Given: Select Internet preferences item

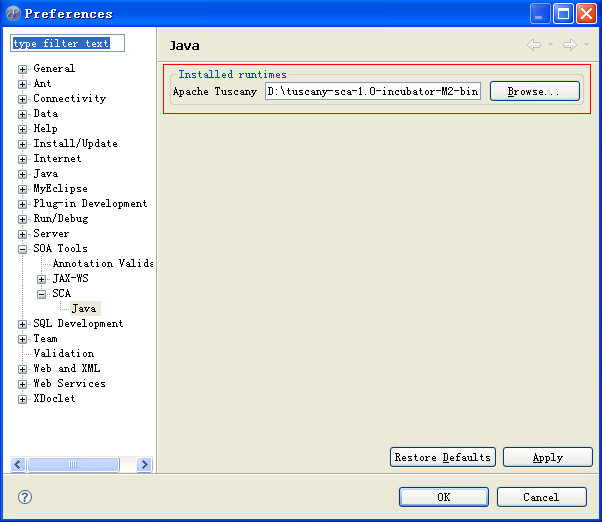Looking at the screenshot, I should point(57,158).
